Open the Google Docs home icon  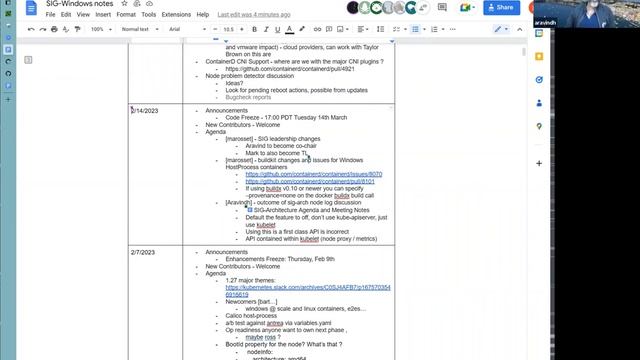point(31,8)
